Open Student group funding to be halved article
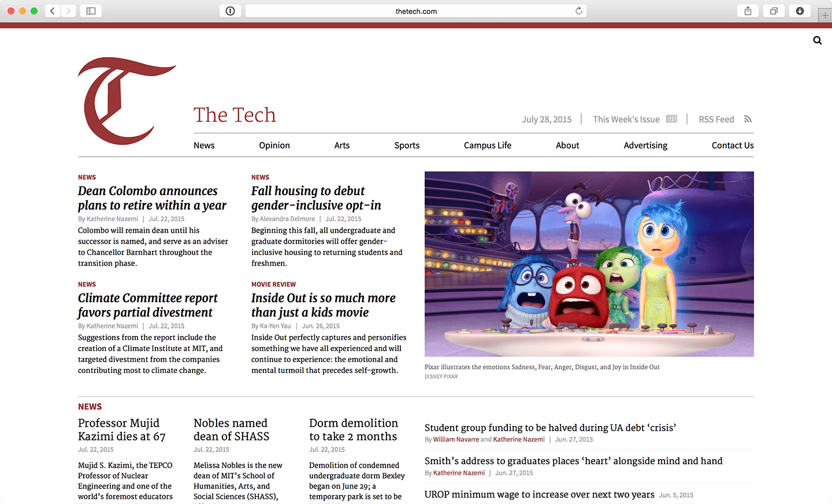 click(550, 428)
